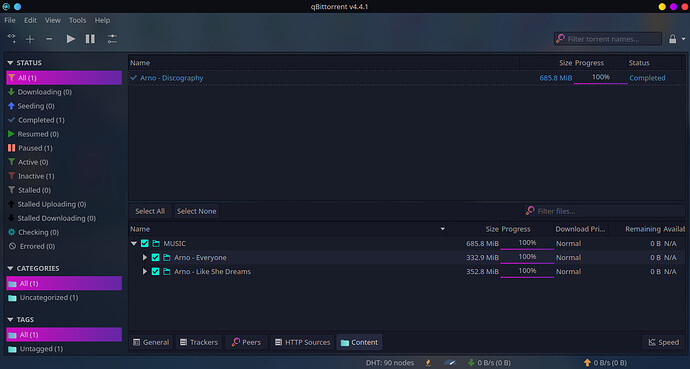Select the Arno - Discography torrent

tap(407, 78)
